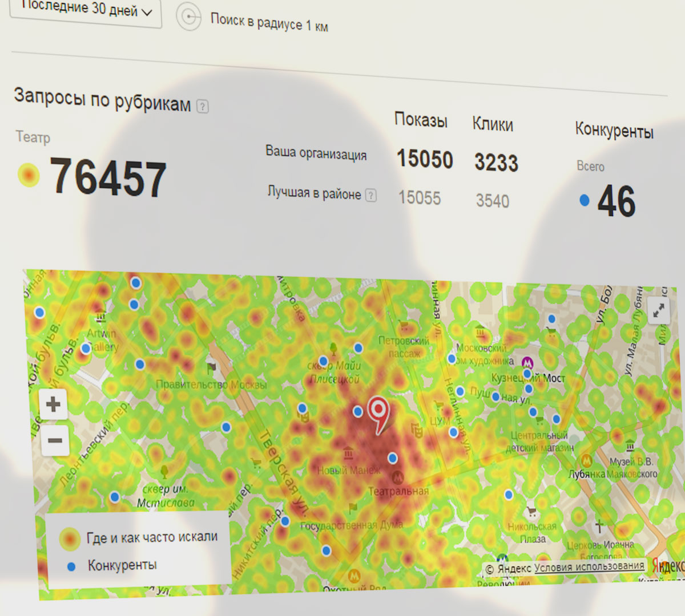Click competitors total number 46
The height and width of the screenshot is (616, 685).
pyautogui.click(x=616, y=201)
